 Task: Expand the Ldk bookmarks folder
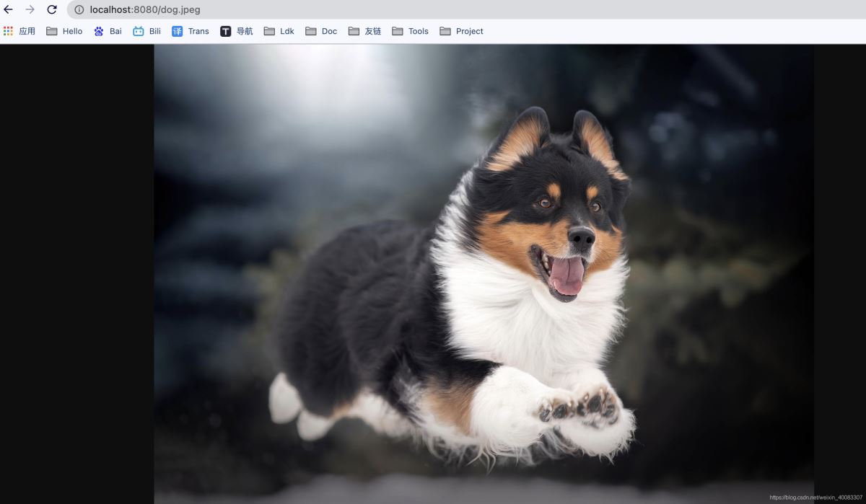click(279, 31)
